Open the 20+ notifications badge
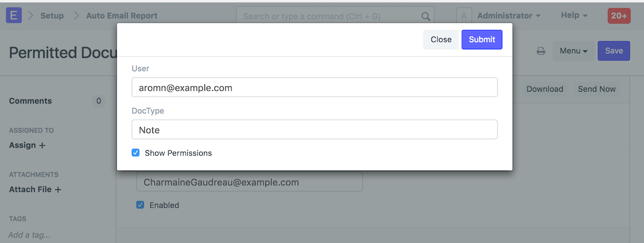 pos(619,16)
